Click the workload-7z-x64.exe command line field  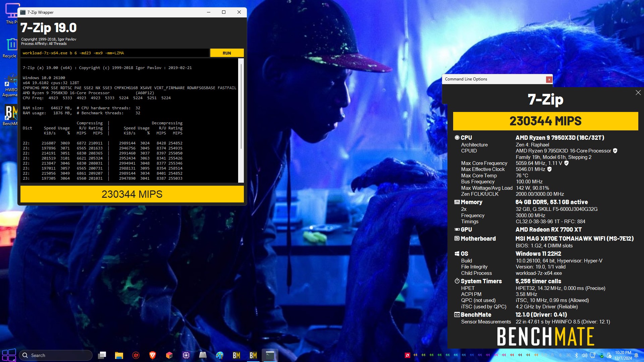114,53
